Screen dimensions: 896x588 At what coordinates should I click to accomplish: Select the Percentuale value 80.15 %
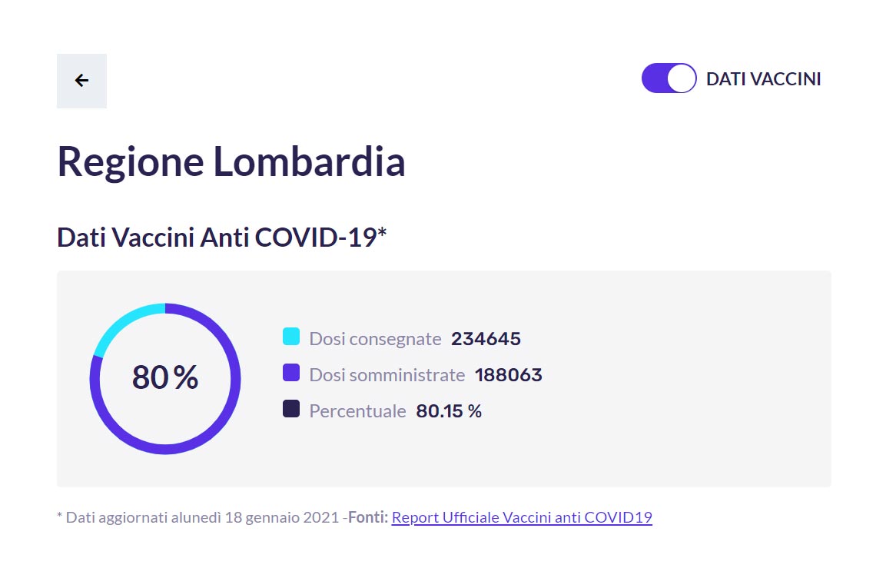point(449,411)
